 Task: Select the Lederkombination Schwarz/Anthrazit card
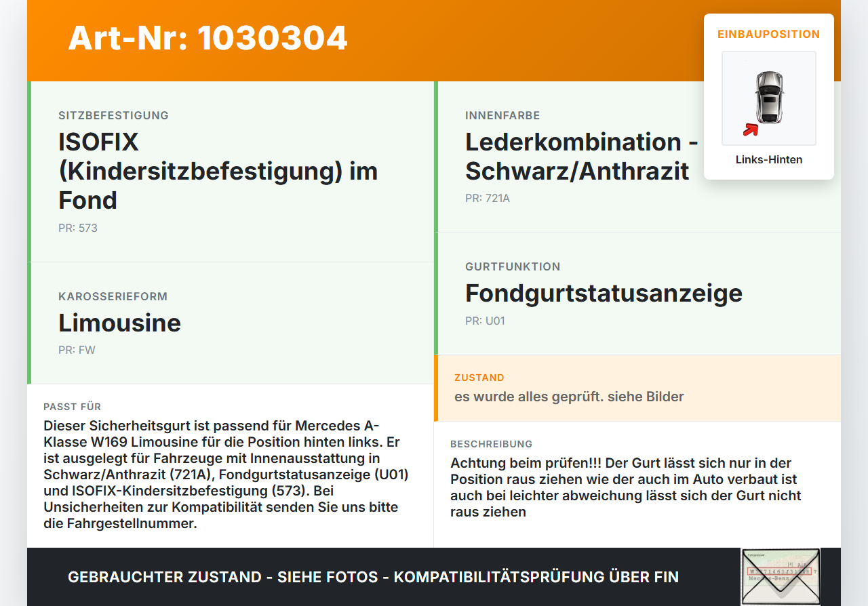pos(637,157)
